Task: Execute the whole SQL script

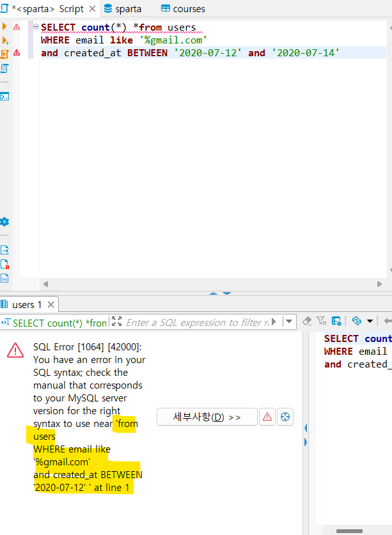Action: click(x=4, y=54)
